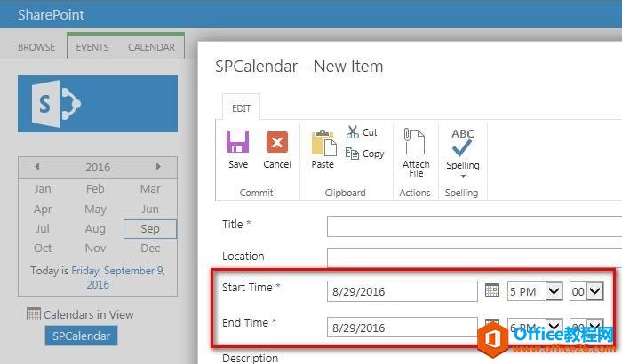
Task: Select Nov in month picker
Action: pyautogui.click(x=95, y=249)
